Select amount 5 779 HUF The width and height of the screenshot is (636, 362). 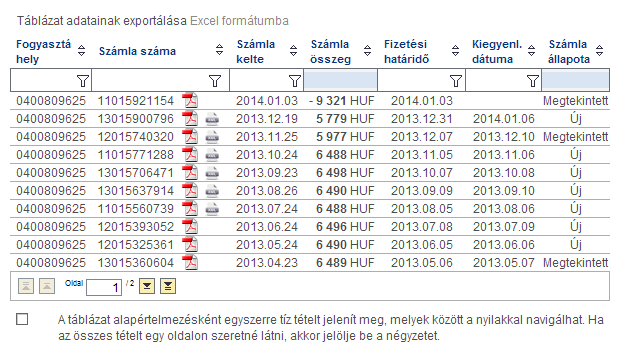click(x=345, y=119)
